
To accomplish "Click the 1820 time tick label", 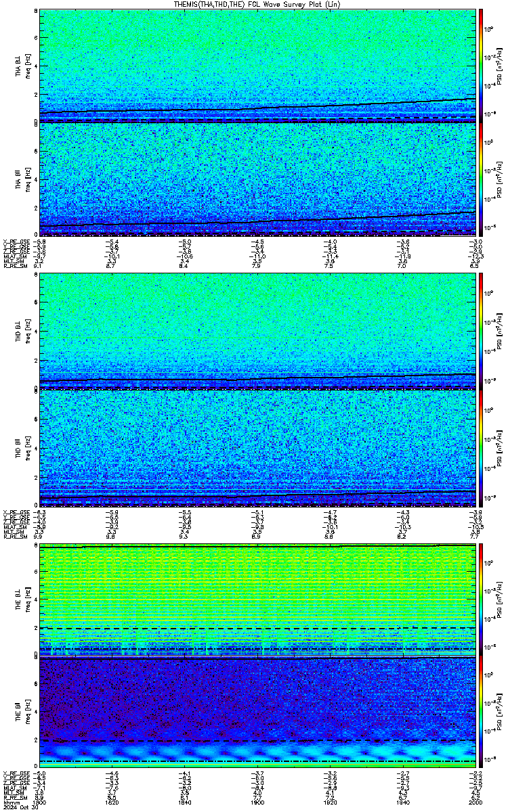I will click(x=112, y=803).
